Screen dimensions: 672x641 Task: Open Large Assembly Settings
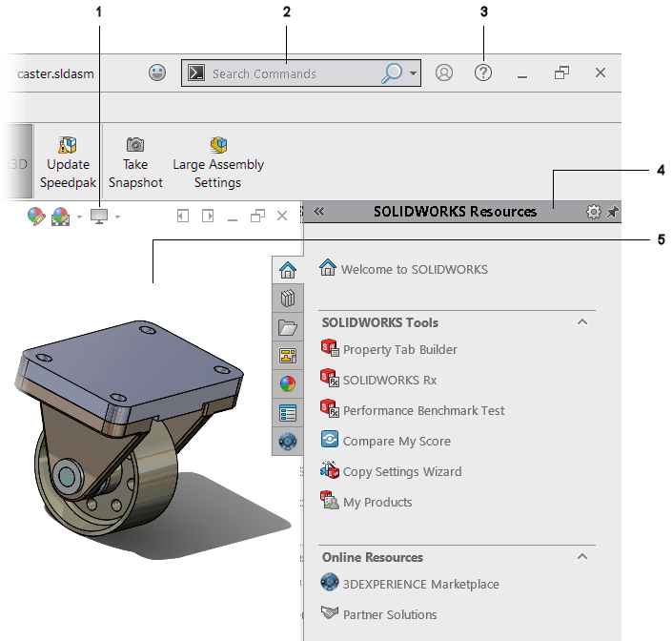(217, 162)
